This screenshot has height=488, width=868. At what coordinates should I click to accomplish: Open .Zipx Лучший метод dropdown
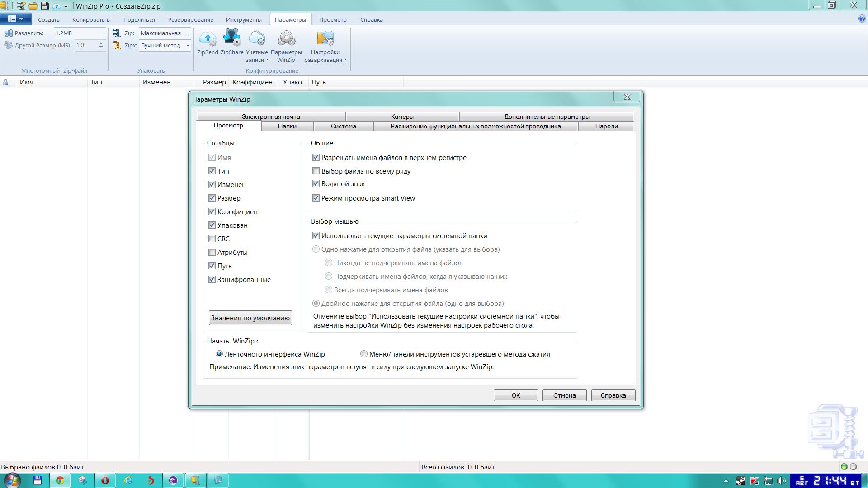[x=188, y=45]
